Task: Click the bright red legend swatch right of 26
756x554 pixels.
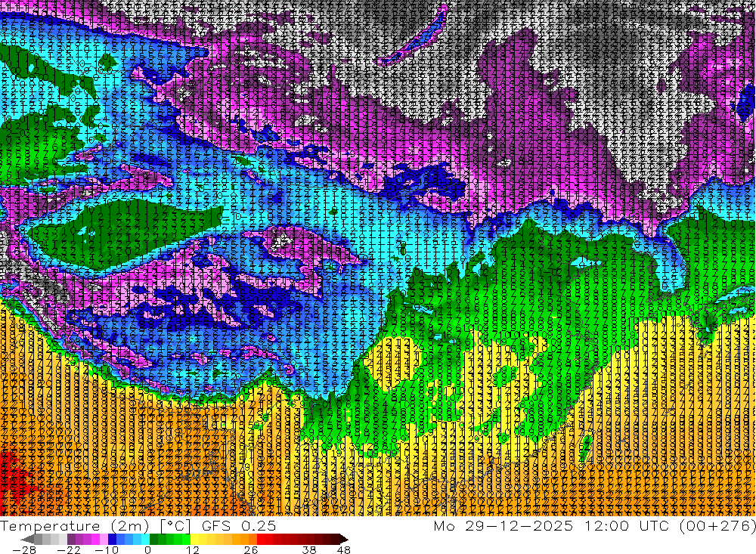Action: coord(261,539)
